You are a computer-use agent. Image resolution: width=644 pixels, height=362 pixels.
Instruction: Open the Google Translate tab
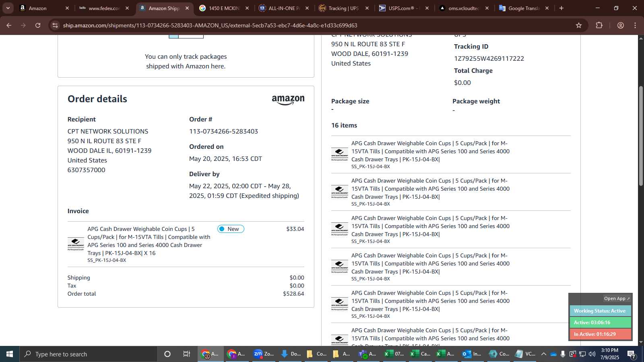524,8
